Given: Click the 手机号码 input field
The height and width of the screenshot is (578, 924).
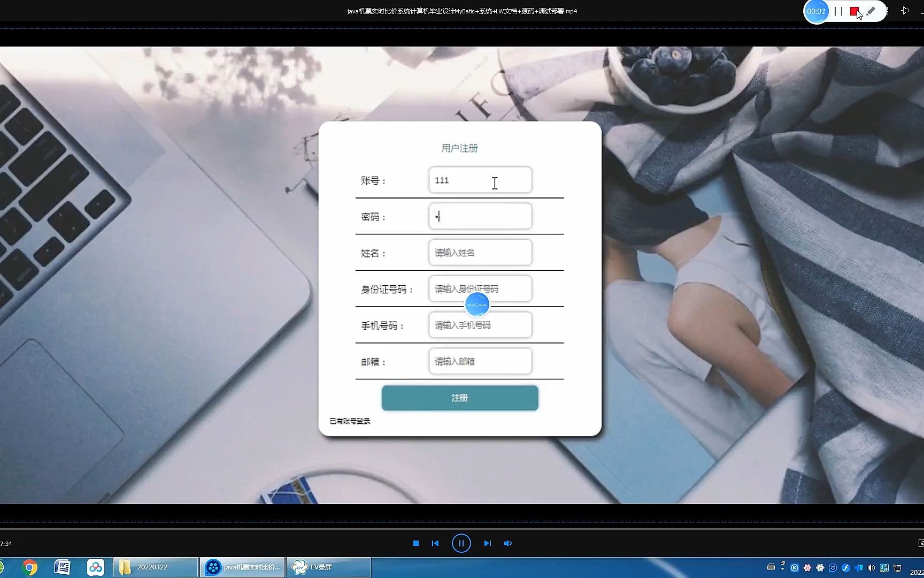Looking at the screenshot, I should pyautogui.click(x=480, y=325).
